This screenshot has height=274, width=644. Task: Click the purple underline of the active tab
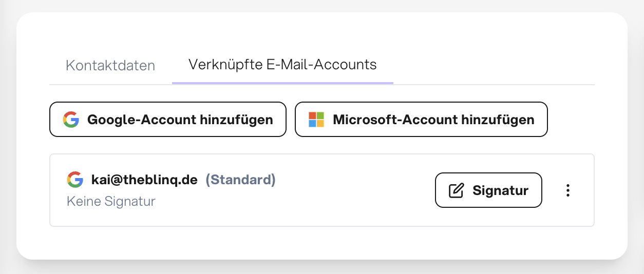282,83
